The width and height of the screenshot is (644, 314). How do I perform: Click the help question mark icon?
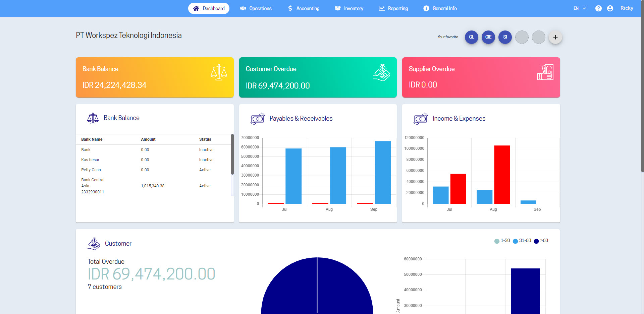(x=598, y=8)
